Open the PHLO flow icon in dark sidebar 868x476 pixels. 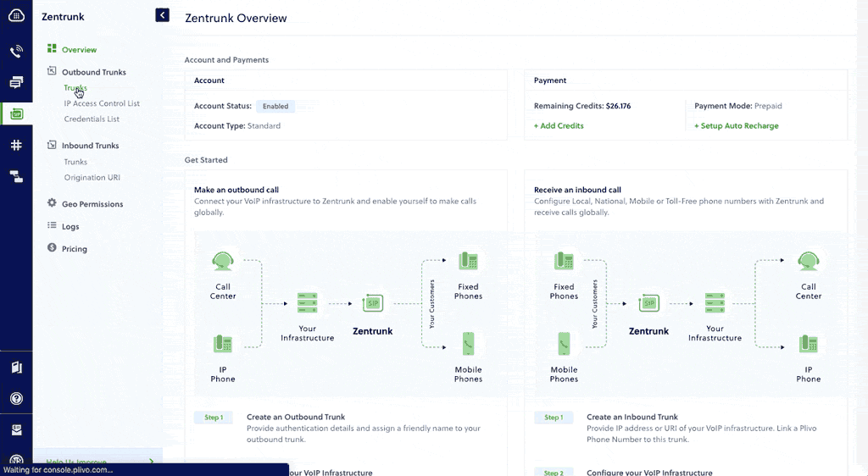pyautogui.click(x=16, y=176)
